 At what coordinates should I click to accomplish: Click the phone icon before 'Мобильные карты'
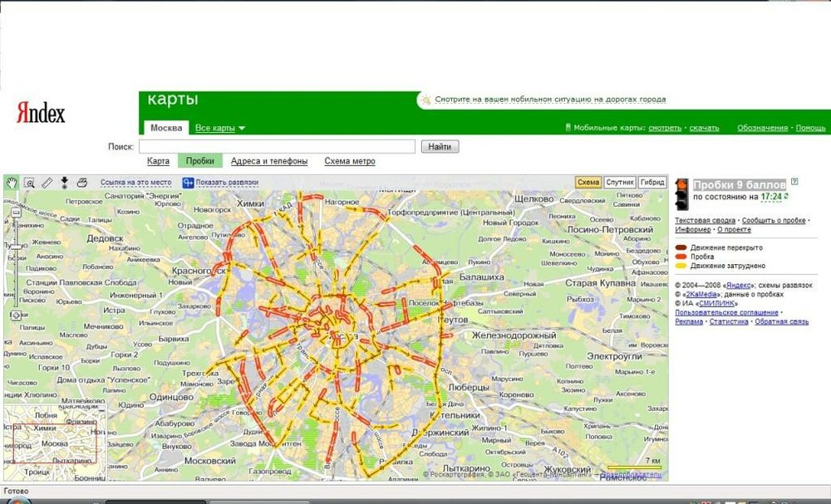click(568, 128)
